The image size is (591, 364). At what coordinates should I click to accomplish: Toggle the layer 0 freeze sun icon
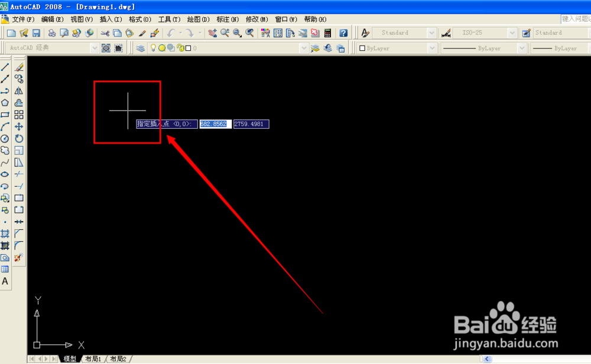click(162, 48)
